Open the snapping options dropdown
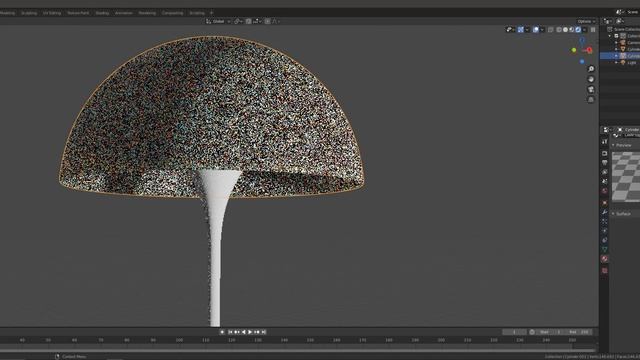640x360 pixels. [x=257, y=21]
